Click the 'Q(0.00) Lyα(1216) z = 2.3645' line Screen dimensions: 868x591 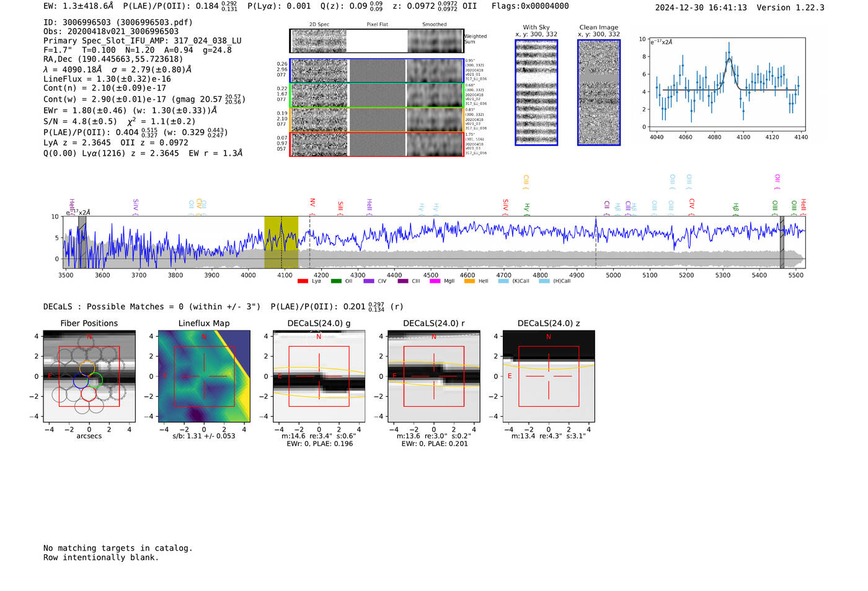(143, 153)
